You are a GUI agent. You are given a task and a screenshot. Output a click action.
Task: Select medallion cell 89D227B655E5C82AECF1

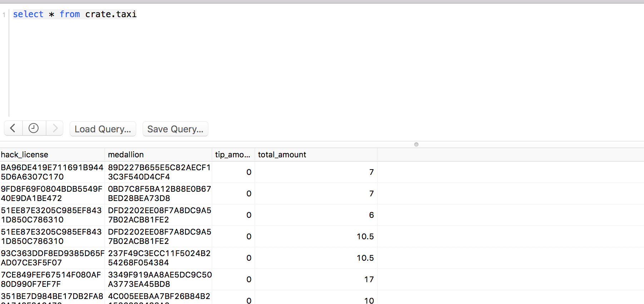[x=158, y=172]
